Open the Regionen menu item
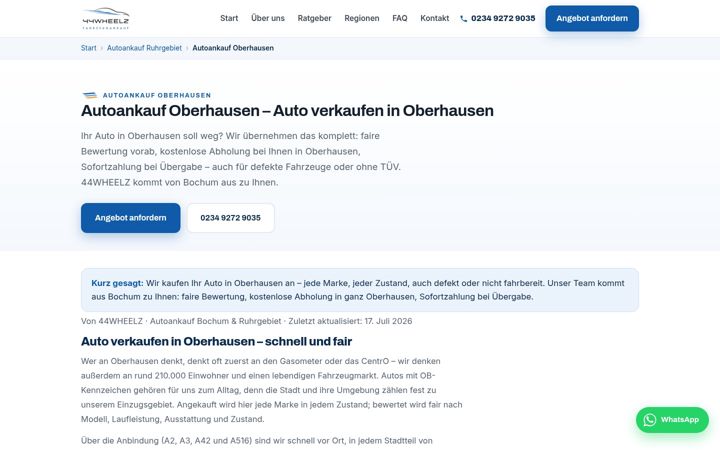 point(361,18)
